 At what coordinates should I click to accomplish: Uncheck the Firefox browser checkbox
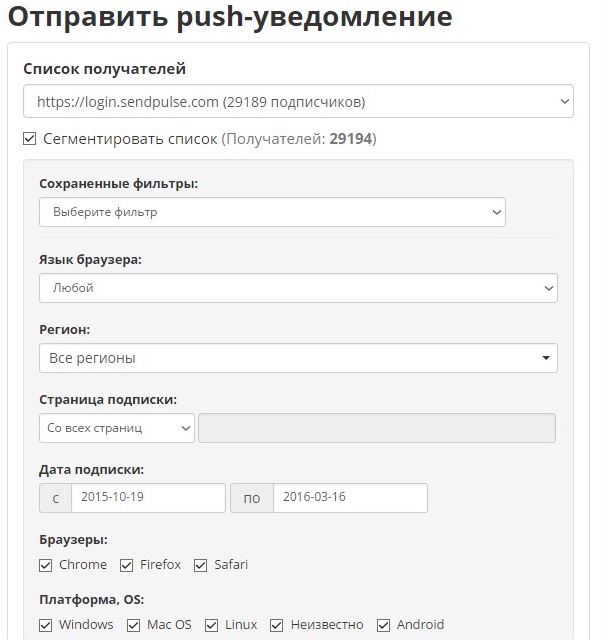pos(126,565)
